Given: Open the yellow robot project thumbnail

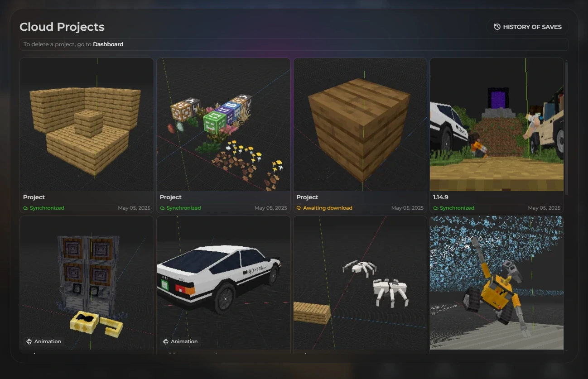Looking at the screenshot, I should tap(497, 283).
